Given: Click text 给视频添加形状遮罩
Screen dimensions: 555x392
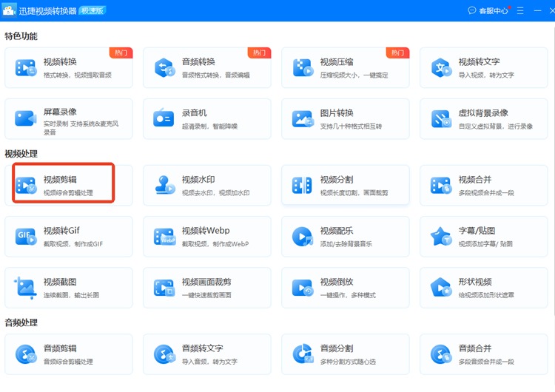Looking at the screenshot, I should (486, 295).
